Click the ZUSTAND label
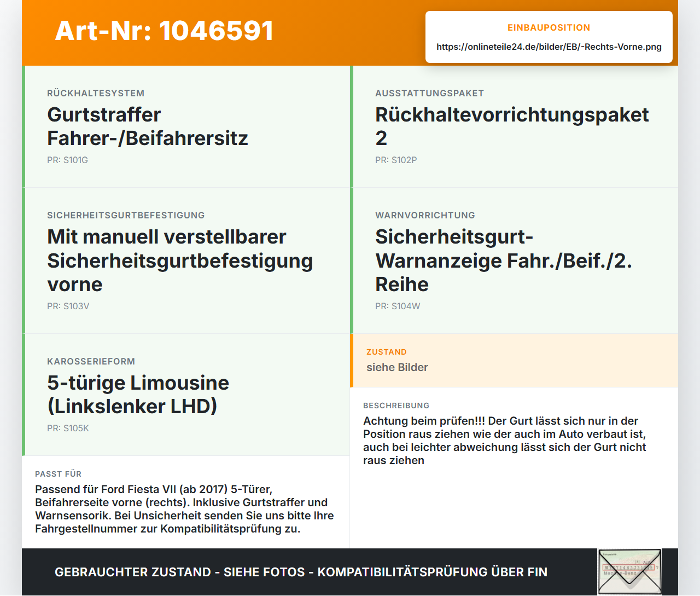The image size is (700, 596). tap(386, 352)
